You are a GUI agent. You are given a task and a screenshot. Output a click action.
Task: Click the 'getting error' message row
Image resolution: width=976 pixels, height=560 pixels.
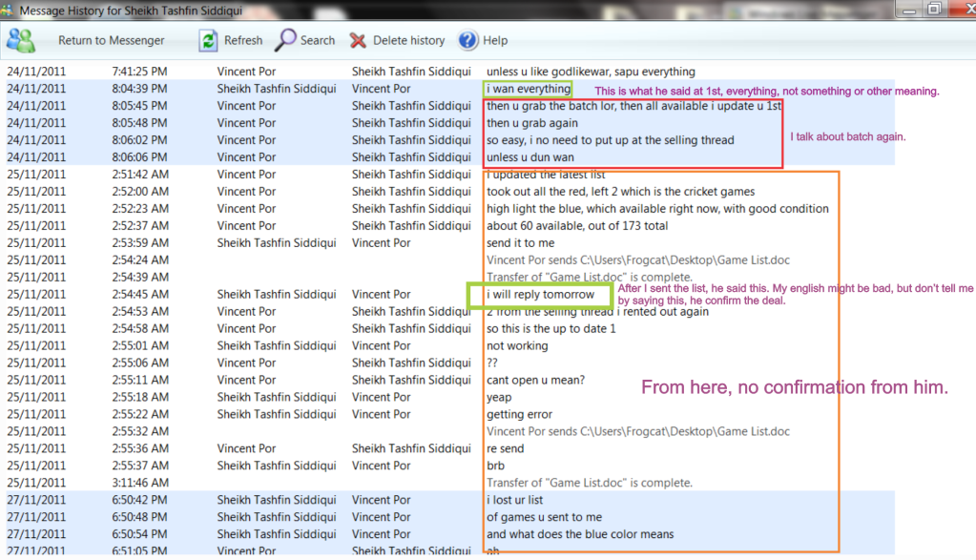tap(520, 414)
